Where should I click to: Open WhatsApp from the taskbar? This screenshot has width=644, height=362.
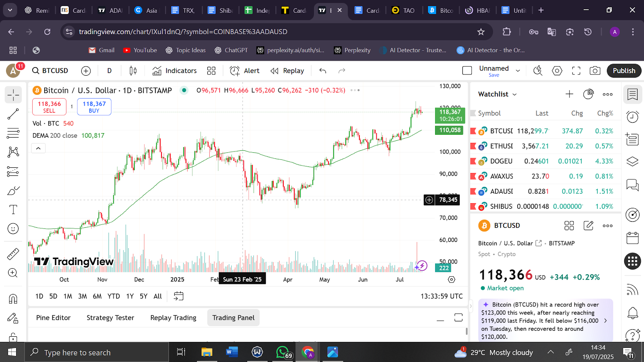coord(283,352)
